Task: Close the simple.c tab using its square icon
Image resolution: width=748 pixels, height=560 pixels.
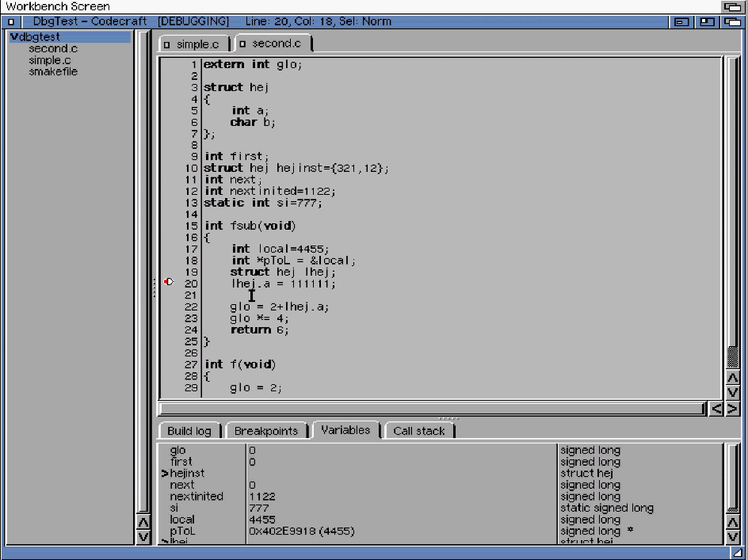Action: click(x=167, y=44)
